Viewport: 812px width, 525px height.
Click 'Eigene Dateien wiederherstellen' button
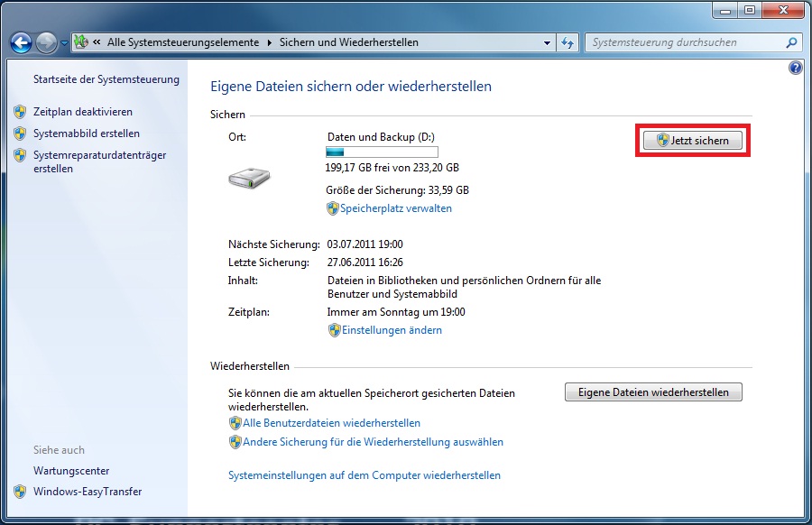click(x=653, y=391)
